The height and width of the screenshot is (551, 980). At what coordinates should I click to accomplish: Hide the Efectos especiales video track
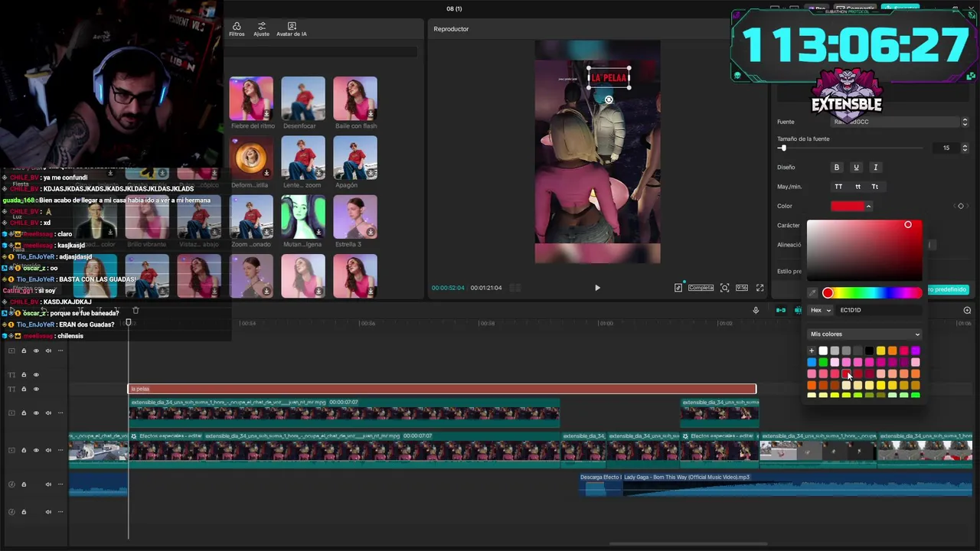pyautogui.click(x=36, y=450)
